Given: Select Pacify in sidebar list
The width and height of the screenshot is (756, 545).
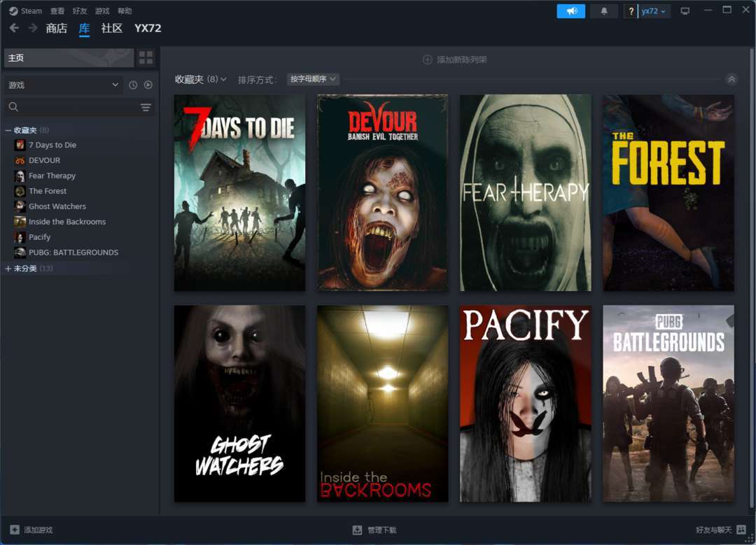Looking at the screenshot, I should click(x=39, y=237).
